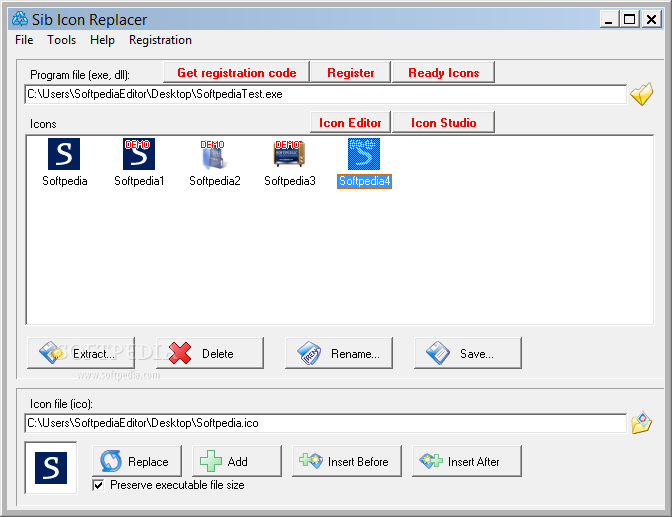Maximize the Sib Icon Replacer window
The height and width of the screenshot is (517, 672).
point(630,19)
